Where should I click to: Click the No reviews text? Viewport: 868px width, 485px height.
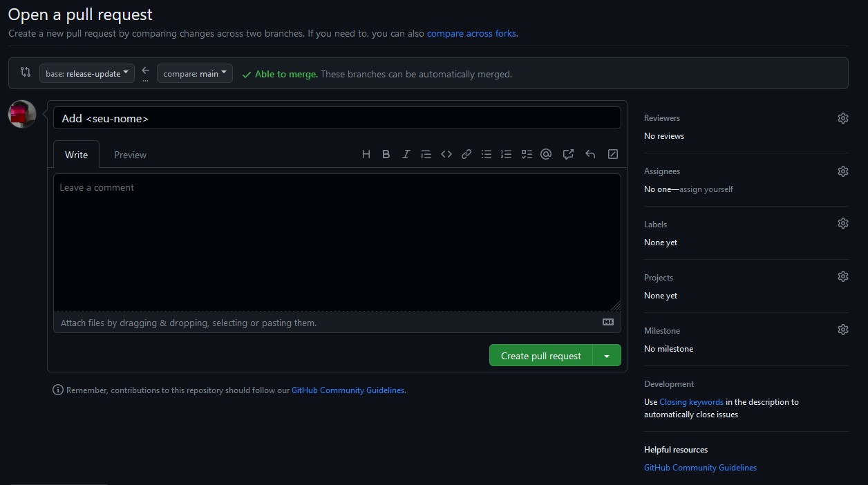[x=664, y=136]
